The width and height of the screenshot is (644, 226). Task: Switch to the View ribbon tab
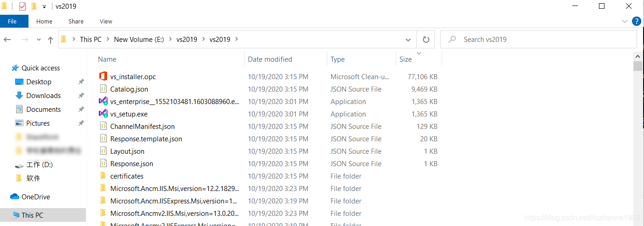(x=106, y=21)
